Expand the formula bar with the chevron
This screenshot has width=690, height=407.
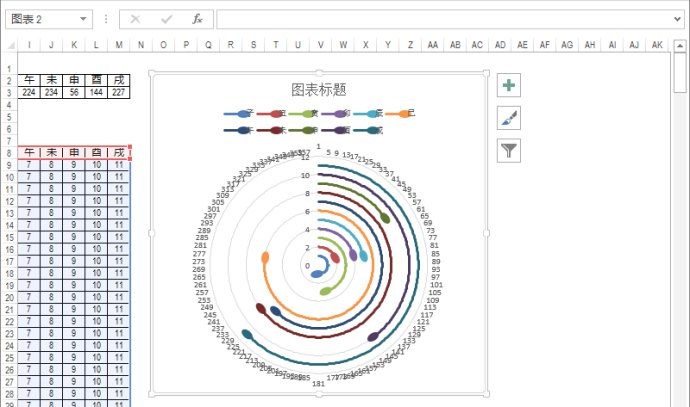(677, 19)
